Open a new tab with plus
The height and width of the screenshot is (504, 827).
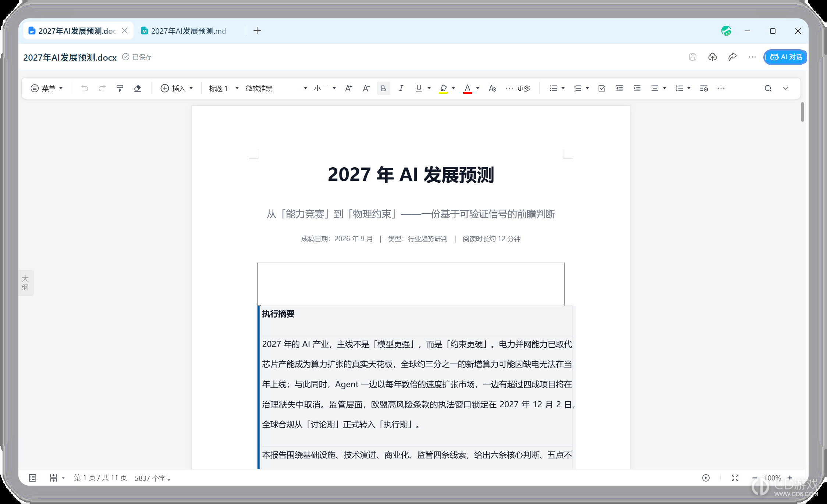point(257,31)
